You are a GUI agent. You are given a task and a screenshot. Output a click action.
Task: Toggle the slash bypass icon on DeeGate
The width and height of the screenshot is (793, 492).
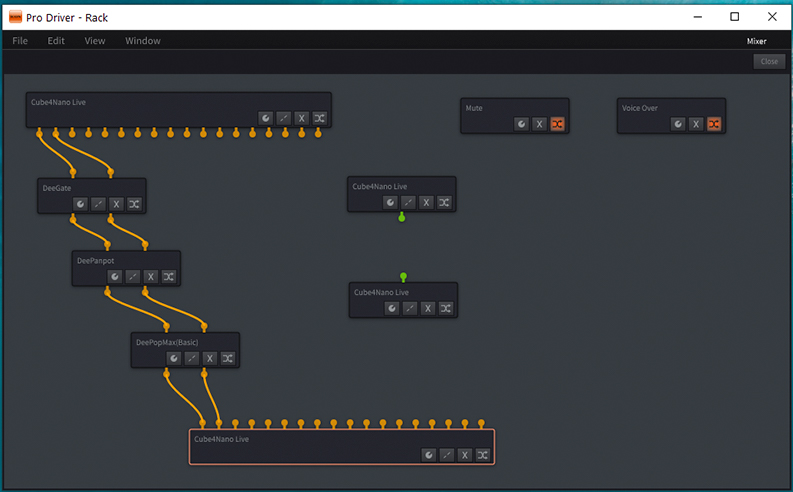tap(98, 204)
